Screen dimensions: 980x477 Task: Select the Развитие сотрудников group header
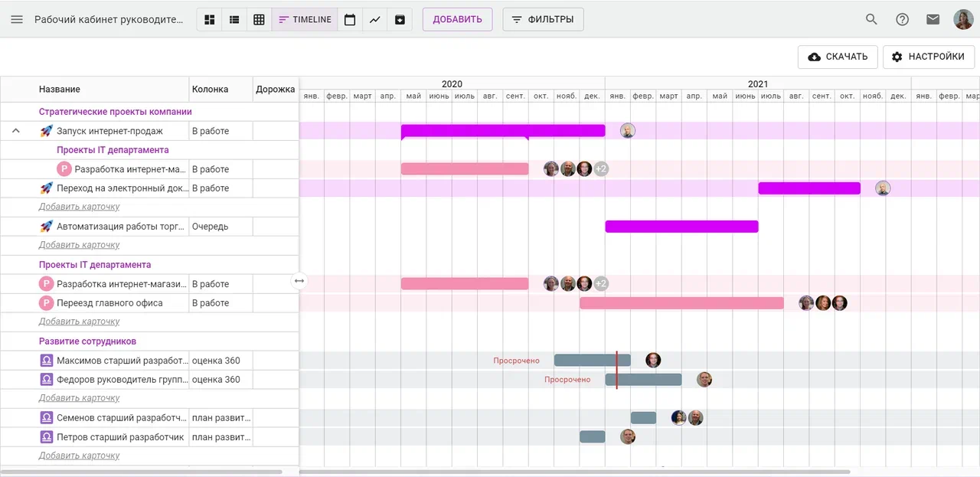click(x=87, y=341)
